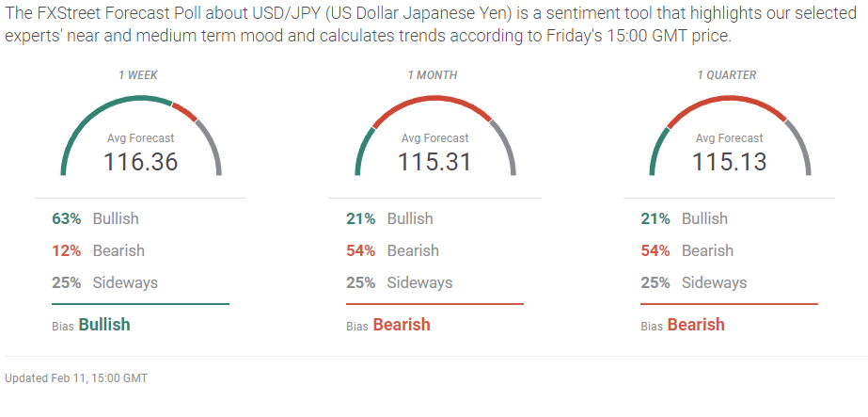Click the 115.13 average forecast value
Image resolution: width=868 pixels, height=417 pixels.
coord(729,162)
